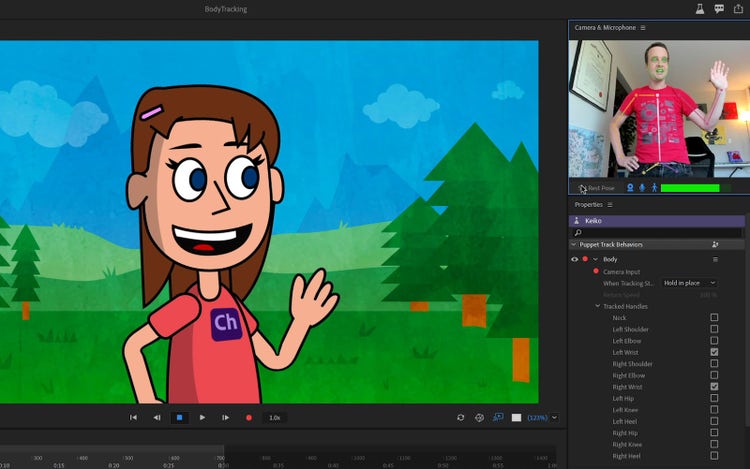Image resolution: width=750 pixels, height=469 pixels.
Task: Toggle the webcam camera input icon
Action: click(630, 187)
